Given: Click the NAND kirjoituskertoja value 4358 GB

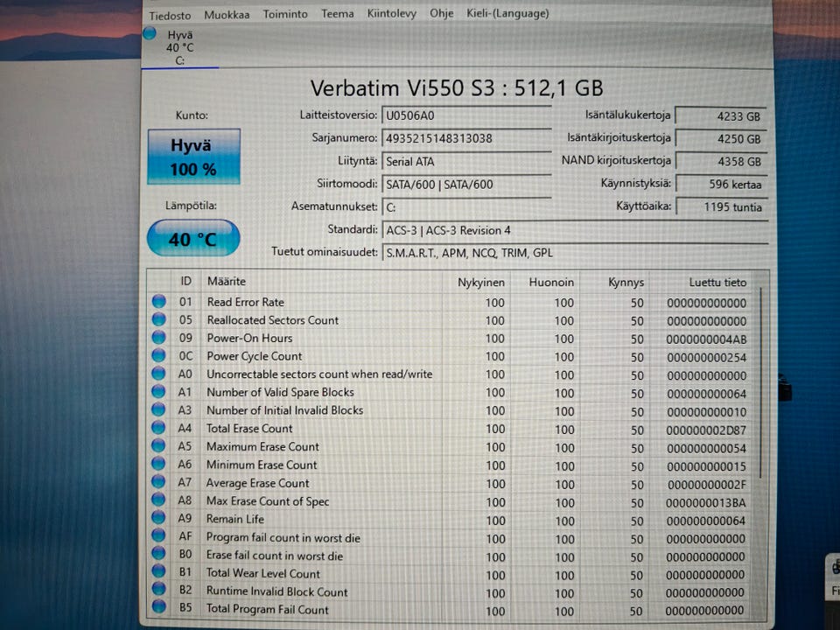Looking at the screenshot, I should click(x=721, y=161).
